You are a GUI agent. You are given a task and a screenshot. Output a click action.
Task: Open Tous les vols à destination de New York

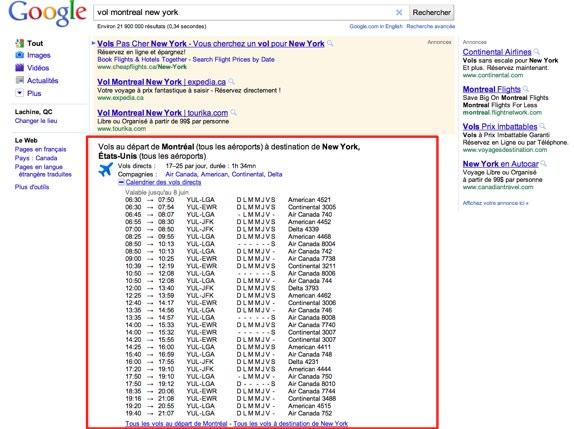click(x=291, y=424)
